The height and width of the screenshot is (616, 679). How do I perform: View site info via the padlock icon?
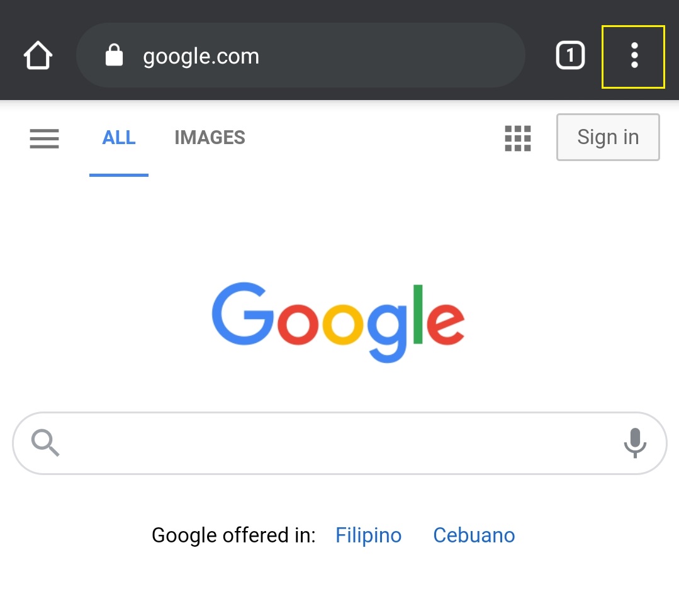pyautogui.click(x=114, y=56)
